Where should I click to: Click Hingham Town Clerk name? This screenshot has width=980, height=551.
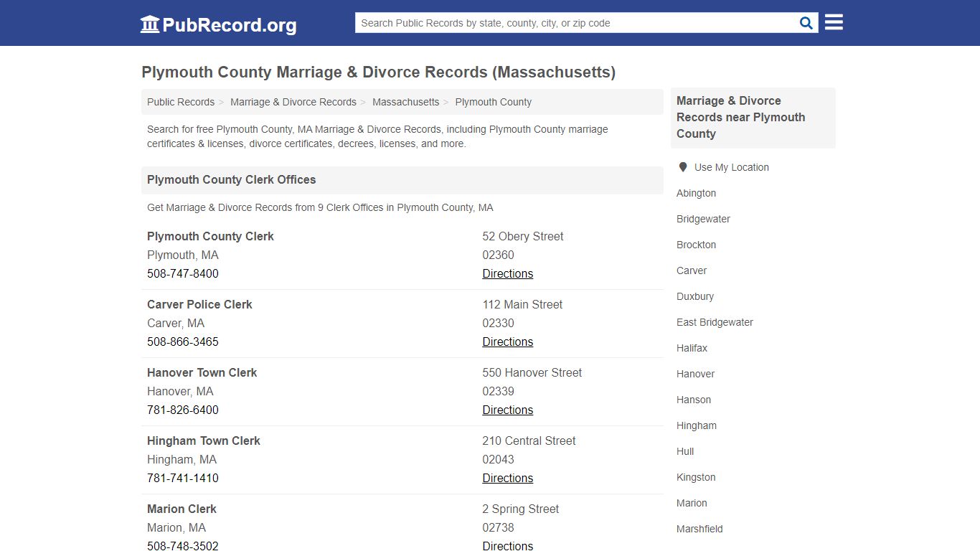tap(204, 441)
